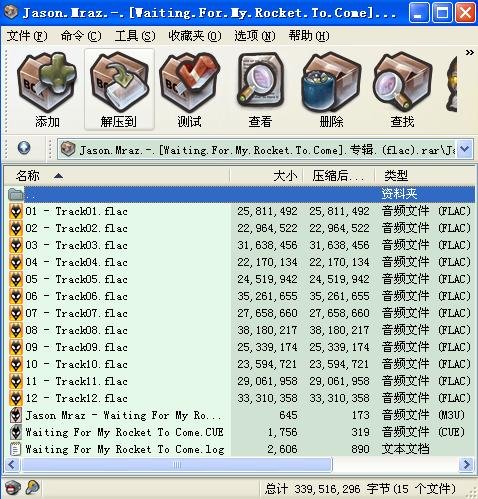Click compressed size value 173
The height and width of the screenshot is (499, 478).
tap(360, 415)
